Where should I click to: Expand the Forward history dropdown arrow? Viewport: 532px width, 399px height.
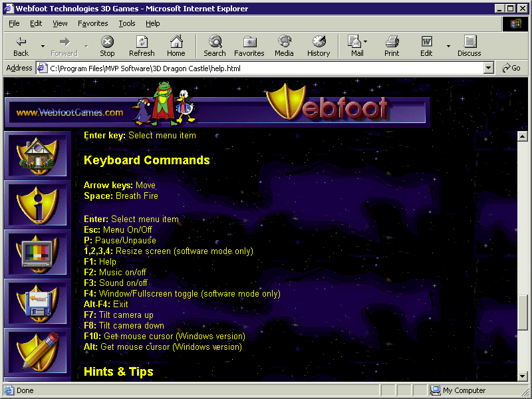tap(86, 46)
